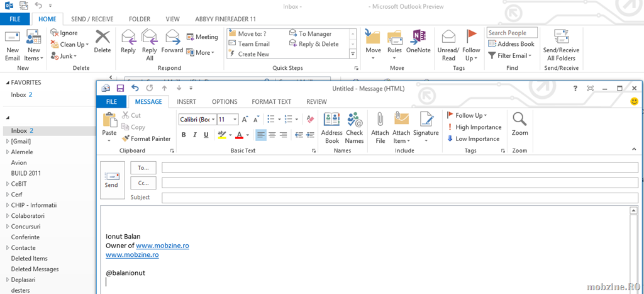Apply red font color
644x294 pixels.
click(240, 135)
